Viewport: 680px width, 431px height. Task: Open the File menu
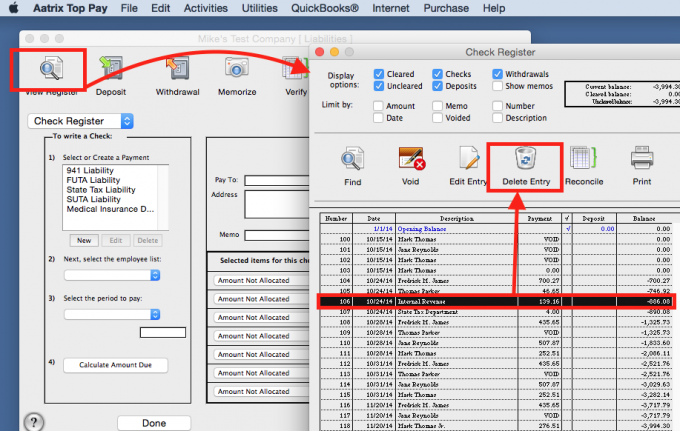click(129, 8)
